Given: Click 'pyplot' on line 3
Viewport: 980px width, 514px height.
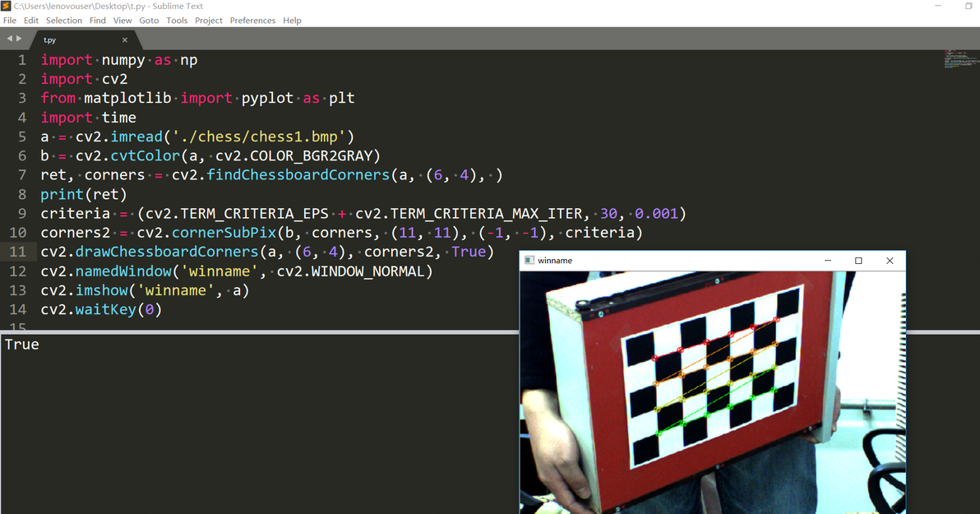Looking at the screenshot, I should [267, 99].
